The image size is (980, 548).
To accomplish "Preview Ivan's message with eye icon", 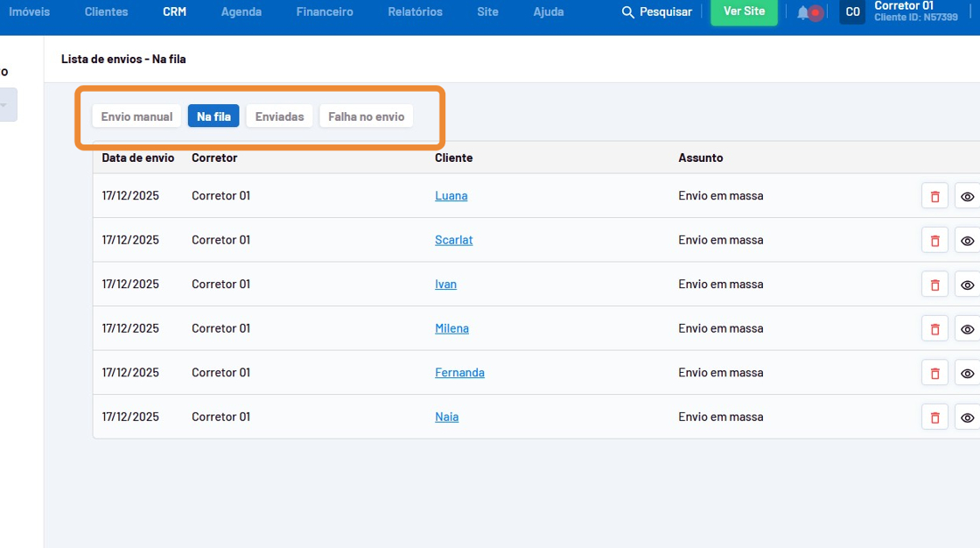I will coord(967,285).
